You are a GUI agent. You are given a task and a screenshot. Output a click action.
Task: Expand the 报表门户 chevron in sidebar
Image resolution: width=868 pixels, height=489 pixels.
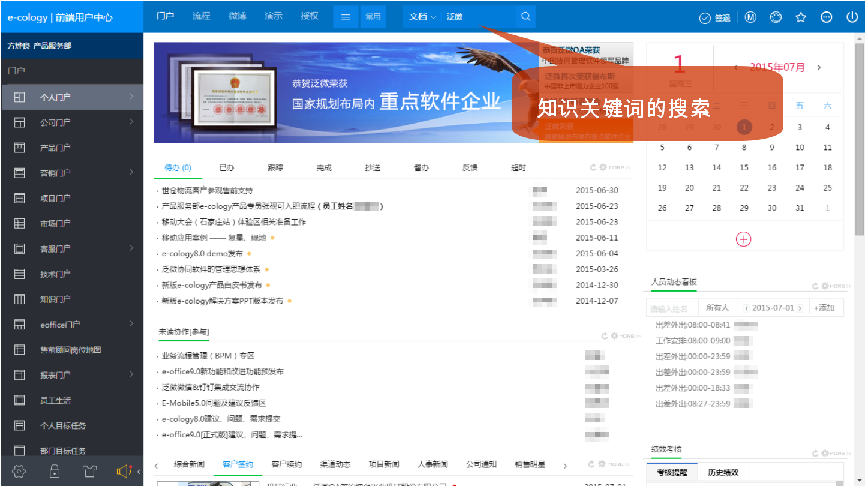point(131,375)
